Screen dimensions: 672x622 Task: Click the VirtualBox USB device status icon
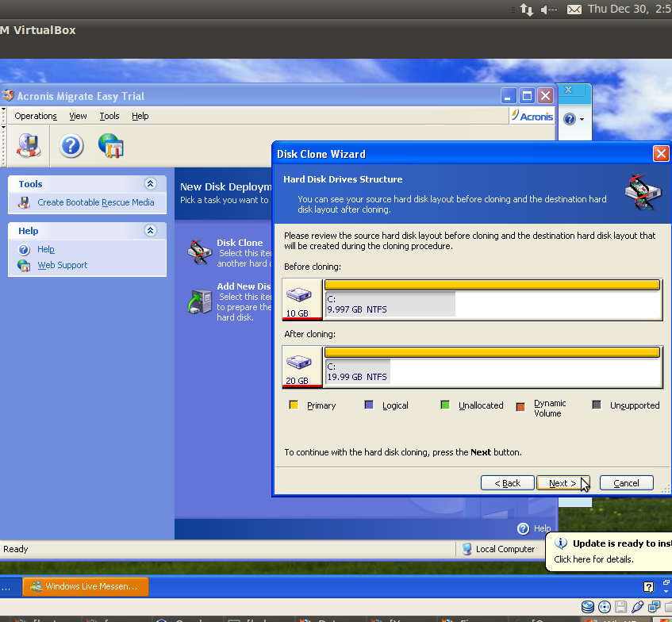pos(637,607)
